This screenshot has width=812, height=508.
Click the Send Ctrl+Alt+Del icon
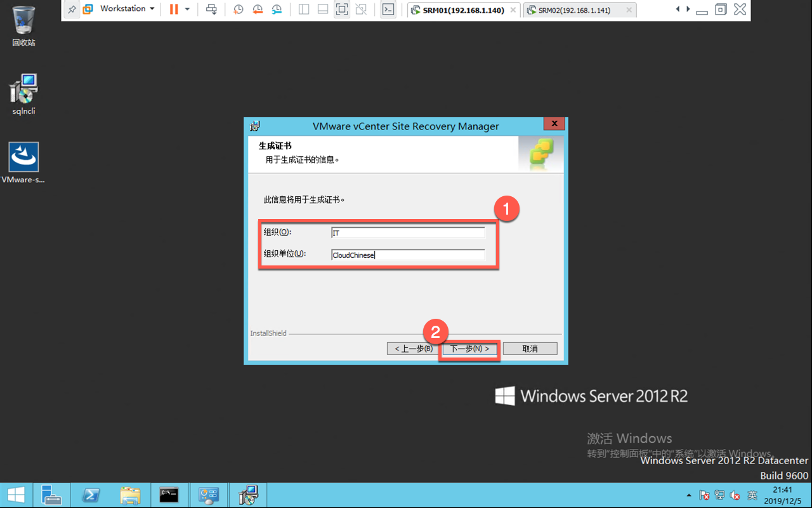coord(212,10)
